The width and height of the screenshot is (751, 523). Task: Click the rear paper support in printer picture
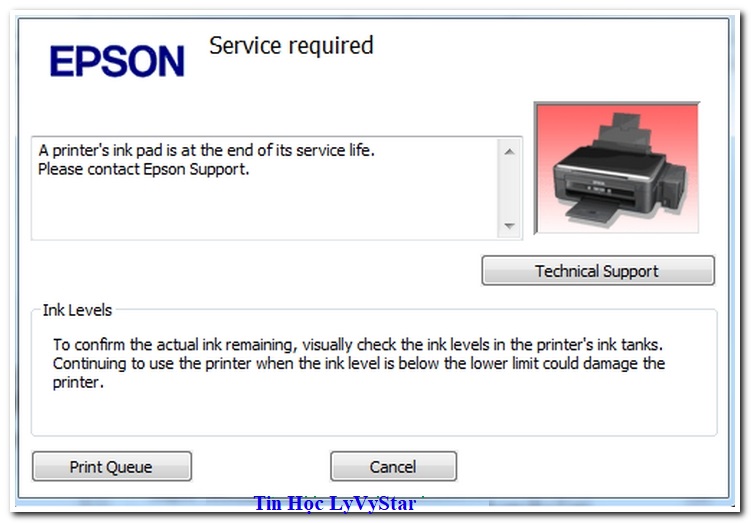624,128
